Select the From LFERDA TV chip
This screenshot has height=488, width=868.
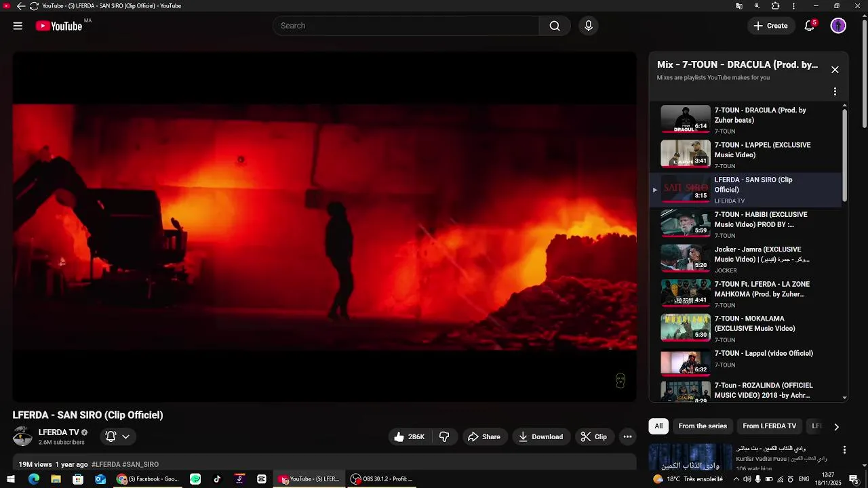769,426
